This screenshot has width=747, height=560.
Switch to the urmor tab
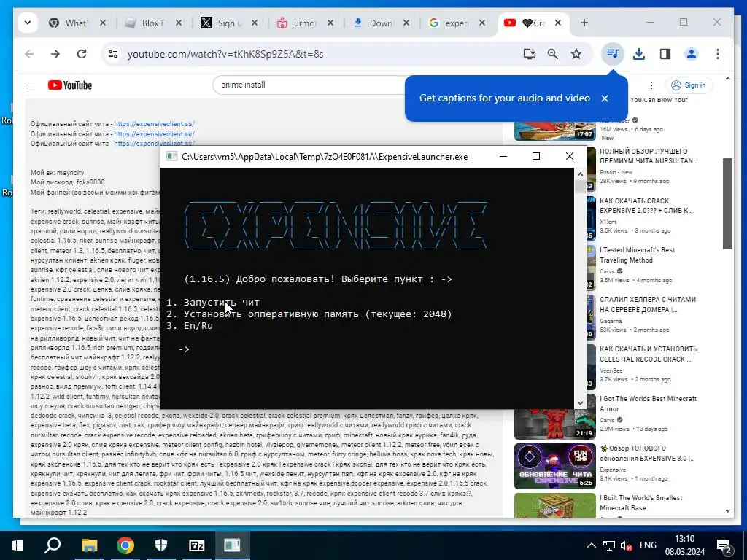(x=305, y=23)
